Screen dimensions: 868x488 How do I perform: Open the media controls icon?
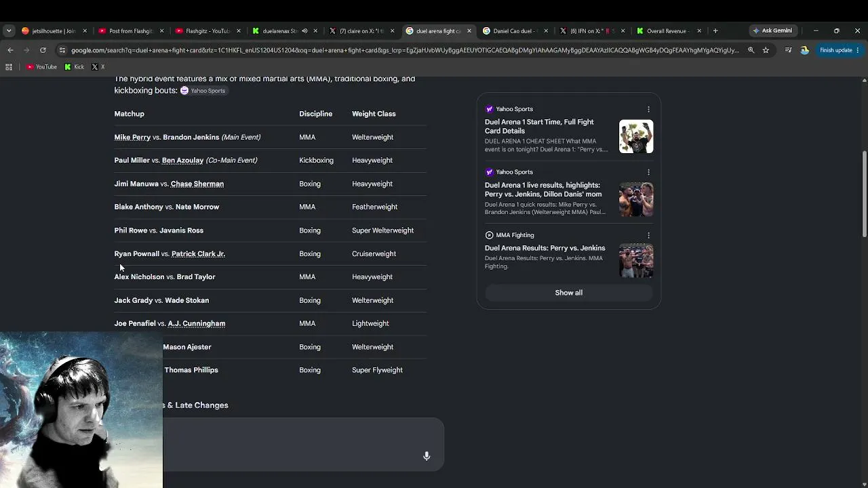tap(788, 50)
